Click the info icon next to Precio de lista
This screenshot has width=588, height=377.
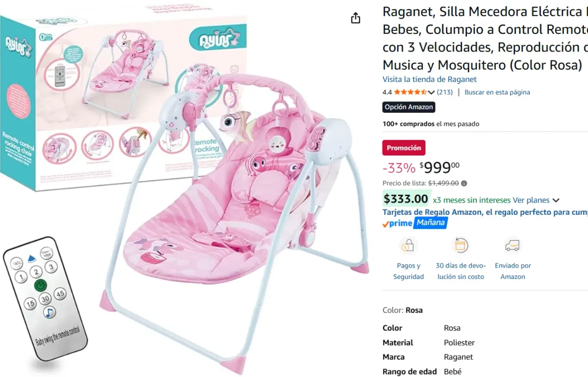[463, 183]
